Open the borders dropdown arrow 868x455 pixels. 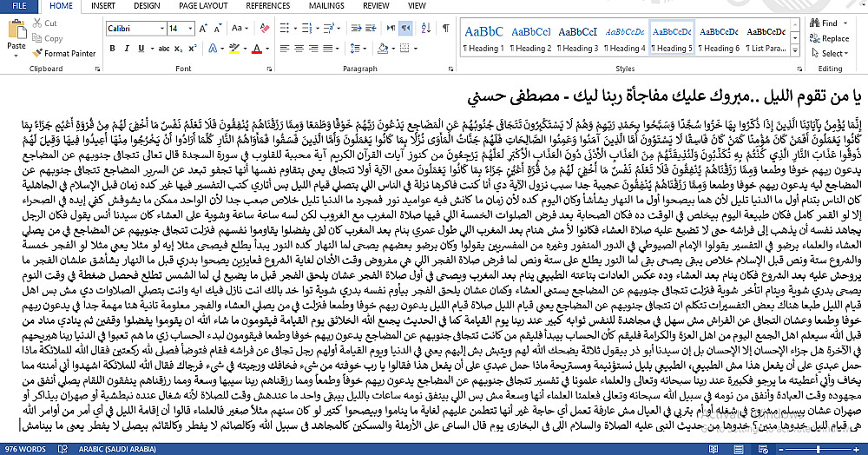(416, 49)
